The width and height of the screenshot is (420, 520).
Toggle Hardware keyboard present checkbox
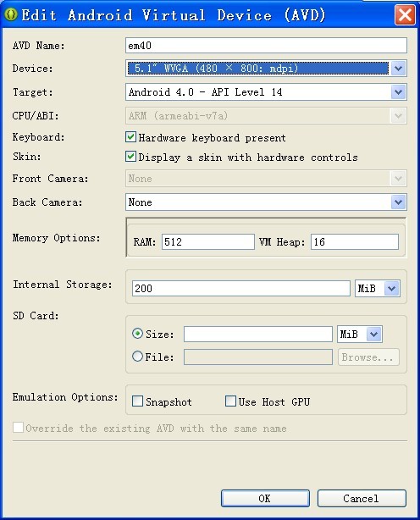tap(130, 137)
